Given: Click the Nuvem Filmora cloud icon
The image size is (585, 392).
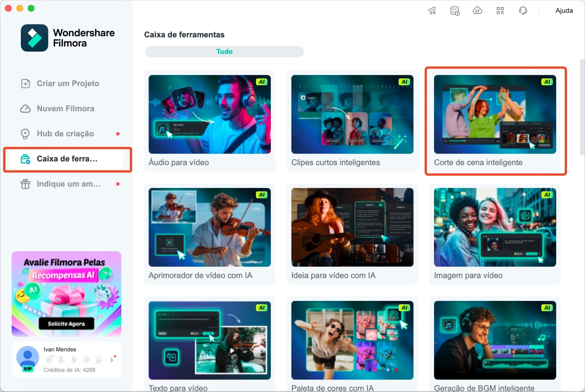Looking at the screenshot, I should [25, 109].
